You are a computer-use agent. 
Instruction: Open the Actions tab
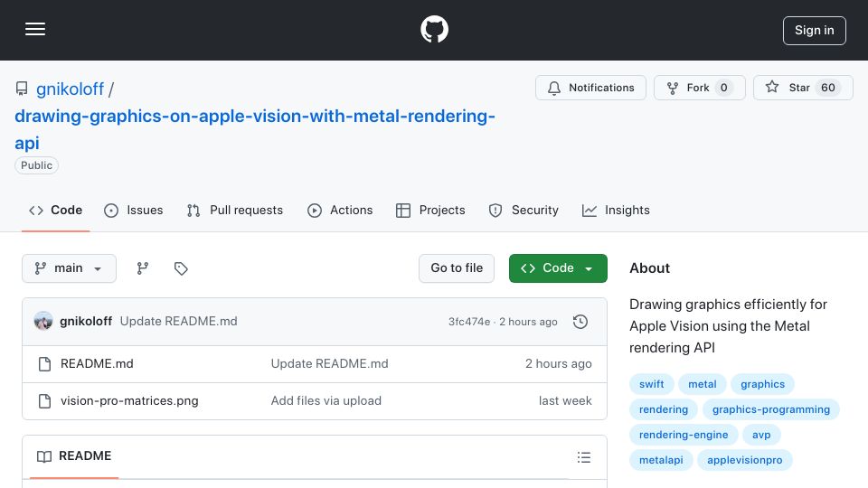[340, 211]
